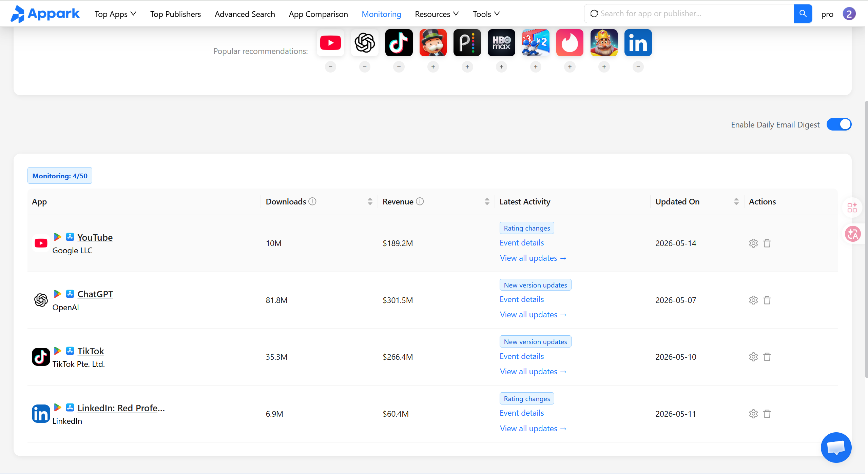This screenshot has height=474, width=868.
Task: Delete TikTok using trash icon
Action: pyautogui.click(x=767, y=357)
